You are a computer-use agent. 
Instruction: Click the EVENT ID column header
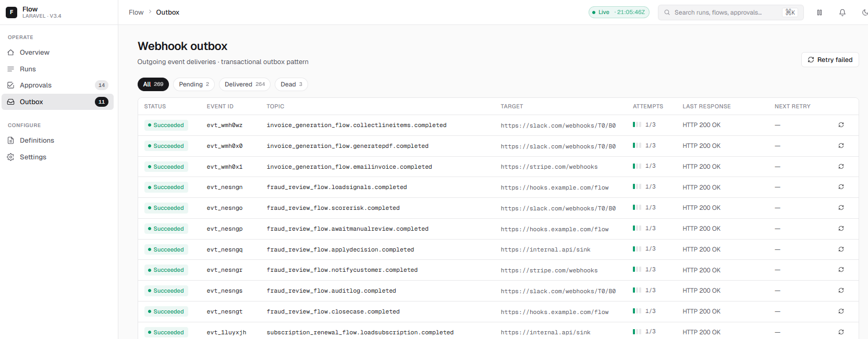pos(220,106)
